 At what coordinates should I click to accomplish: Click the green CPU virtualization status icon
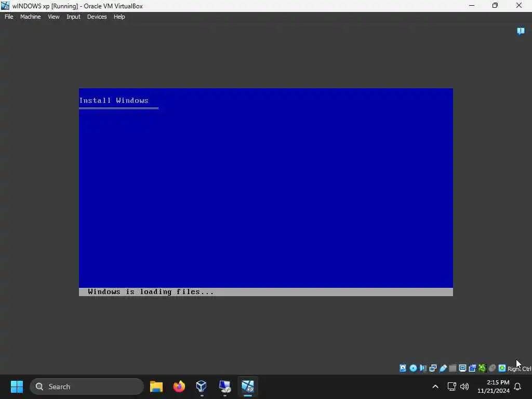tap(482, 368)
